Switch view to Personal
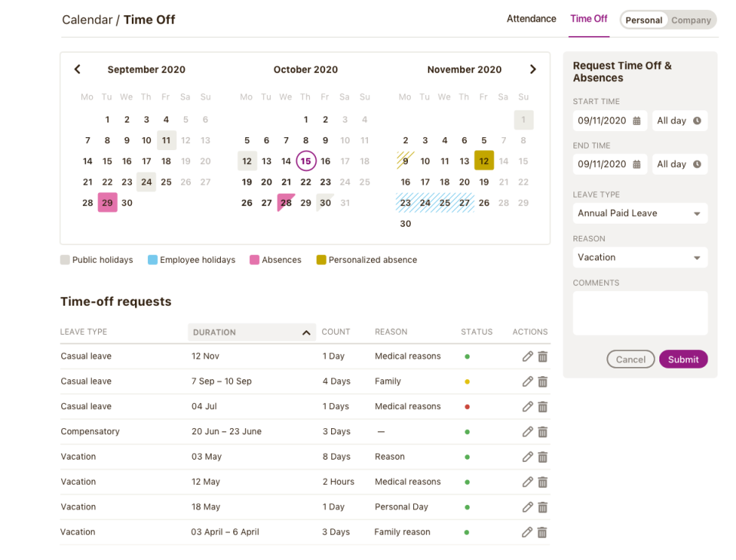This screenshot has width=736, height=560. pyautogui.click(x=643, y=20)
